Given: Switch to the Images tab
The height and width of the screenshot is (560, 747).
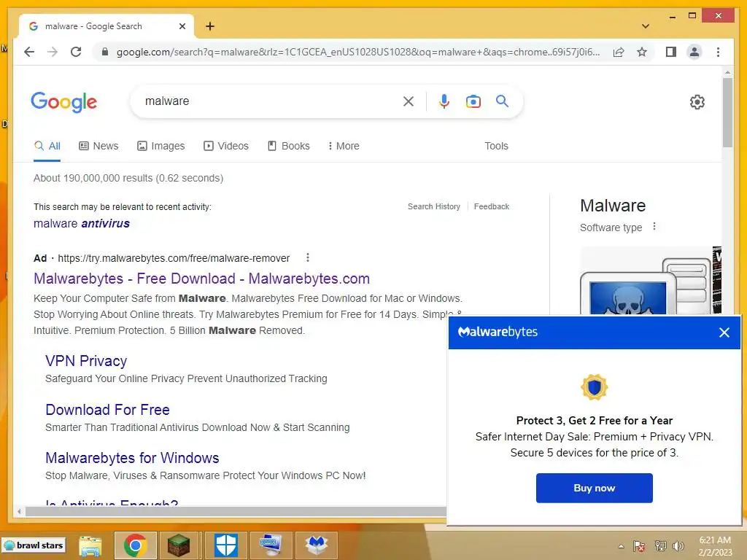Looking at the screenshot, I should [161, 146].
